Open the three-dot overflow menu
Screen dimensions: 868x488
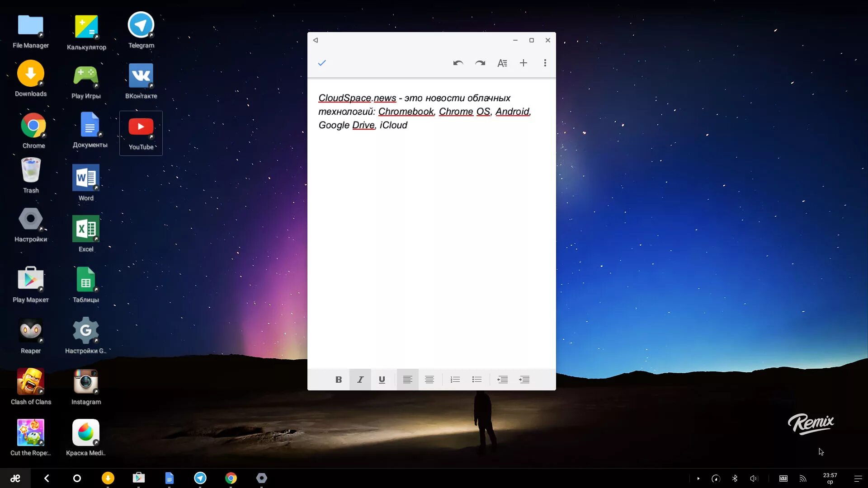(545, 63)
